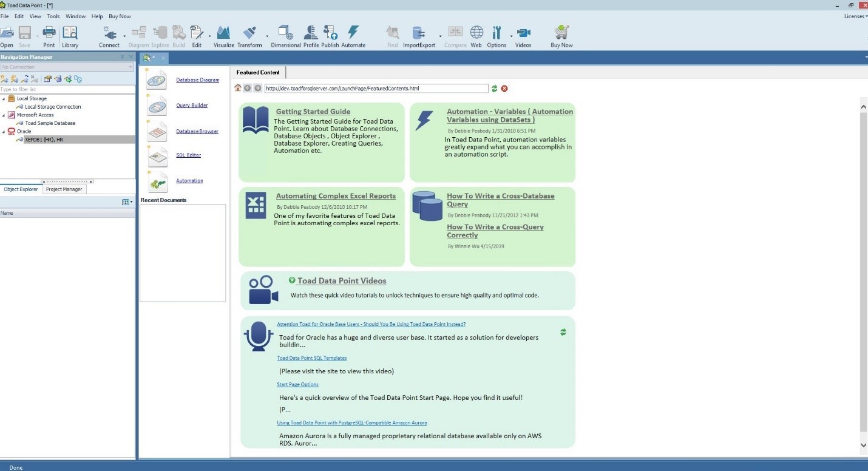
Task: Click the Automation document icon
Action: click(x=157, y=181)
